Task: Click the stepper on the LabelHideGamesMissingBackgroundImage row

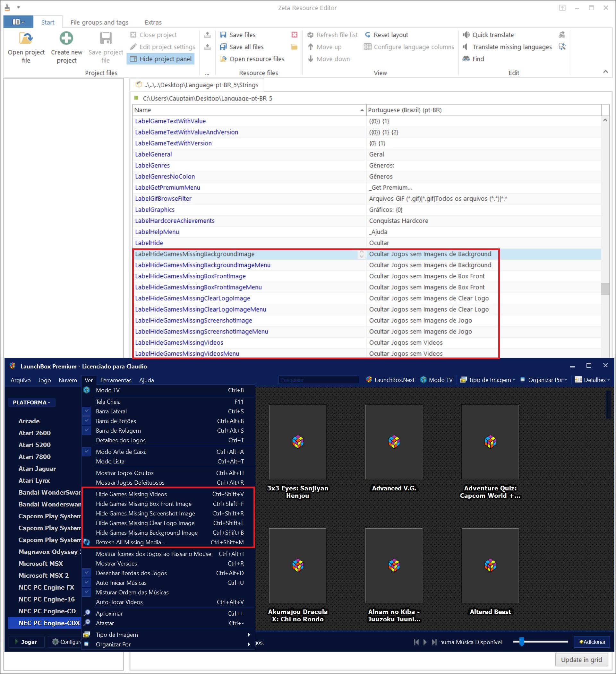Action: pos(361,255)
